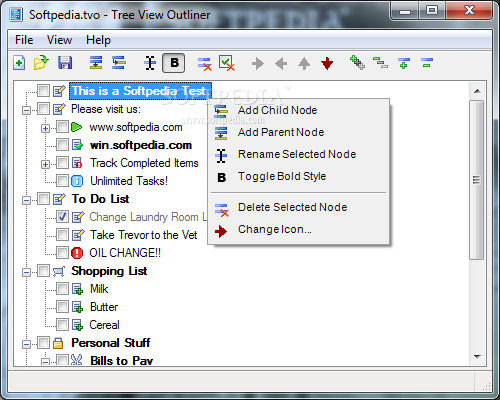Click Delete Checked Nodes toolbar icon
This screenshot has width=500, height=400.
tap(227, 63)
